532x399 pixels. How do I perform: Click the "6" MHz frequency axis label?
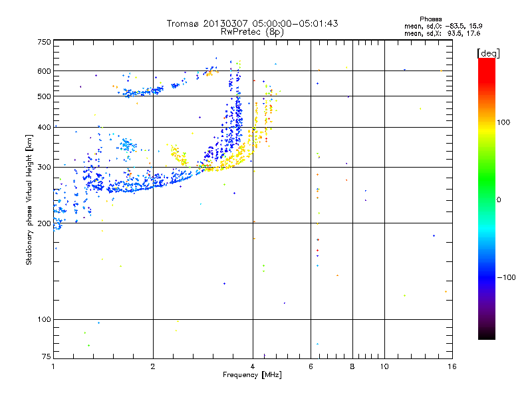(x=311, y=366)
